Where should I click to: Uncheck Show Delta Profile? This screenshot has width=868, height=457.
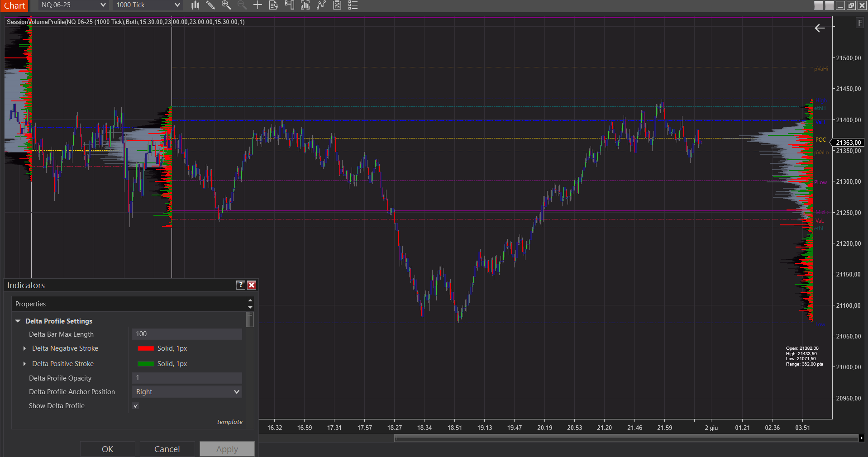(x=135, y=406)
